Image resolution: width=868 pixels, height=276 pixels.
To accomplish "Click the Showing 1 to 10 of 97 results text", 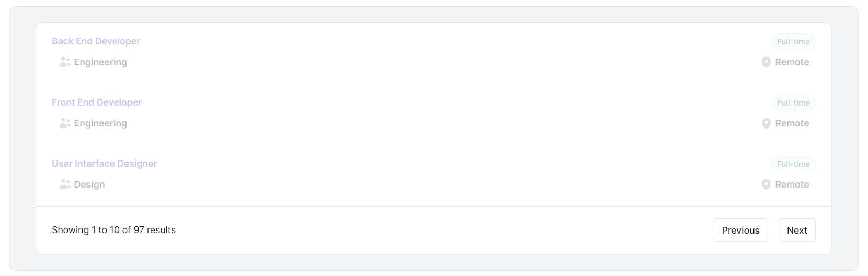I will 113,230.
